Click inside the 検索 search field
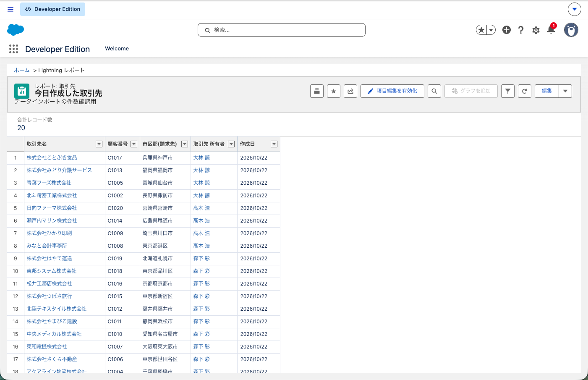 (x=282, y=30)
